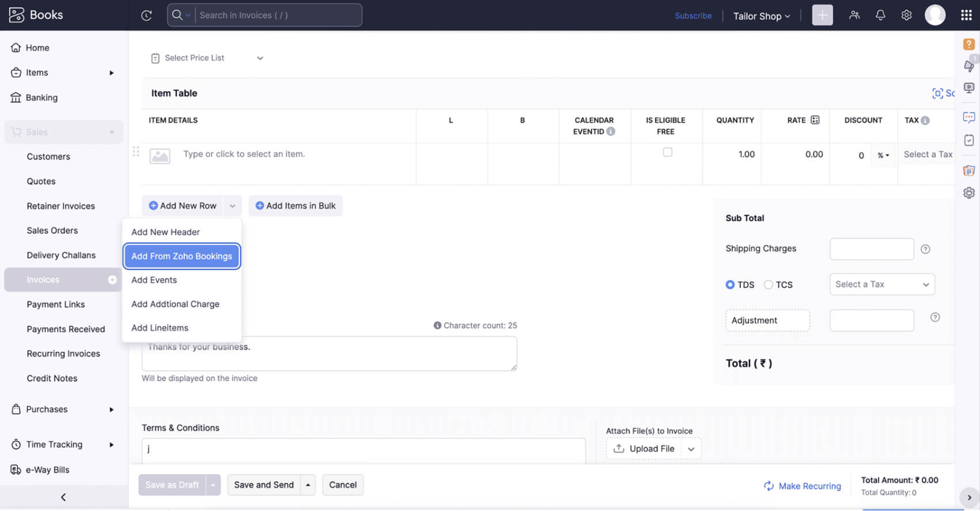The width and height of the screenshot is (980, 511).
Task: Expand the Select a Tax dropdown
Action: (881, 284)
